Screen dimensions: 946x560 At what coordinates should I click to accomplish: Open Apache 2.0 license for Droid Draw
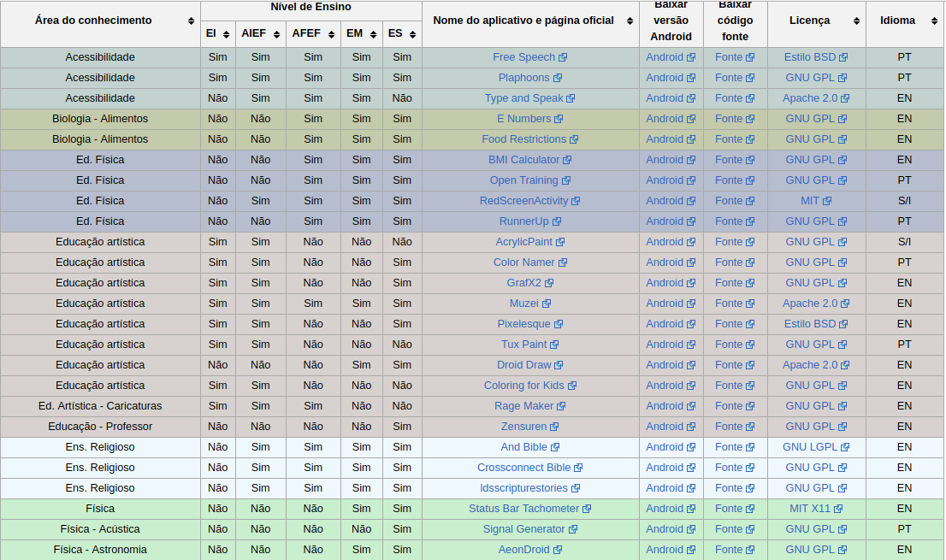coord(816,365)
